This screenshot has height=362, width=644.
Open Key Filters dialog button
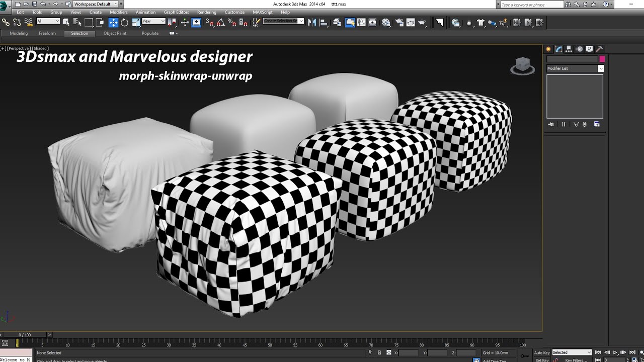pos(576,360)
